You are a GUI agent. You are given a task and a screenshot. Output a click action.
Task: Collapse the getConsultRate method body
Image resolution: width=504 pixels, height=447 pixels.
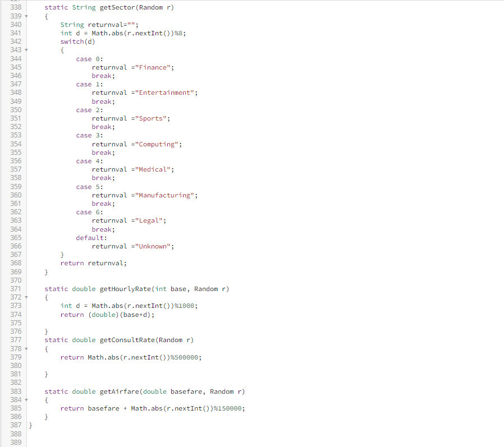point(25,348)
